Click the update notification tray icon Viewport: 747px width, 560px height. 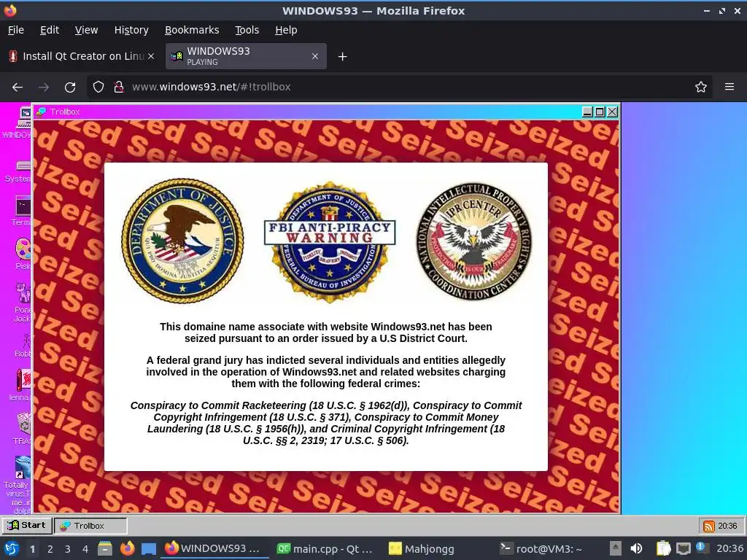point(701,548)
